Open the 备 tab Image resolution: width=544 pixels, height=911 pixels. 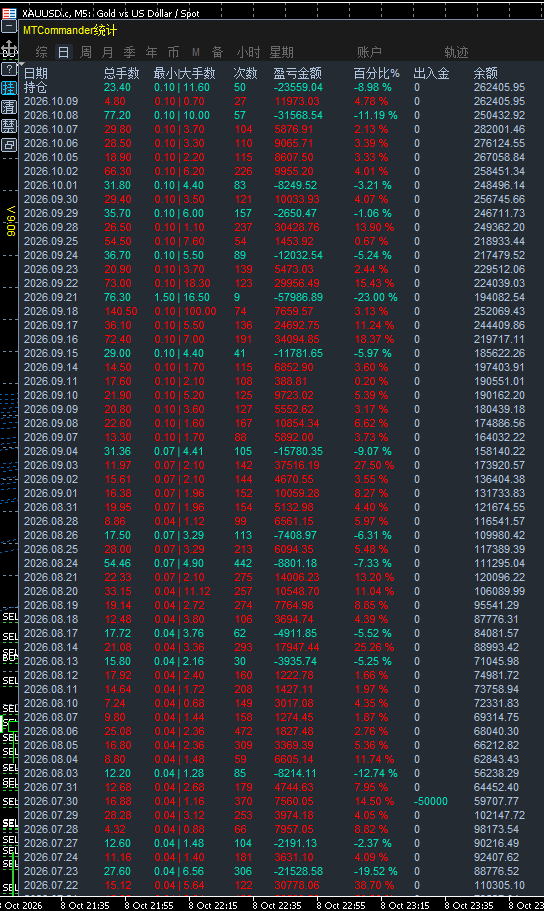217,52
